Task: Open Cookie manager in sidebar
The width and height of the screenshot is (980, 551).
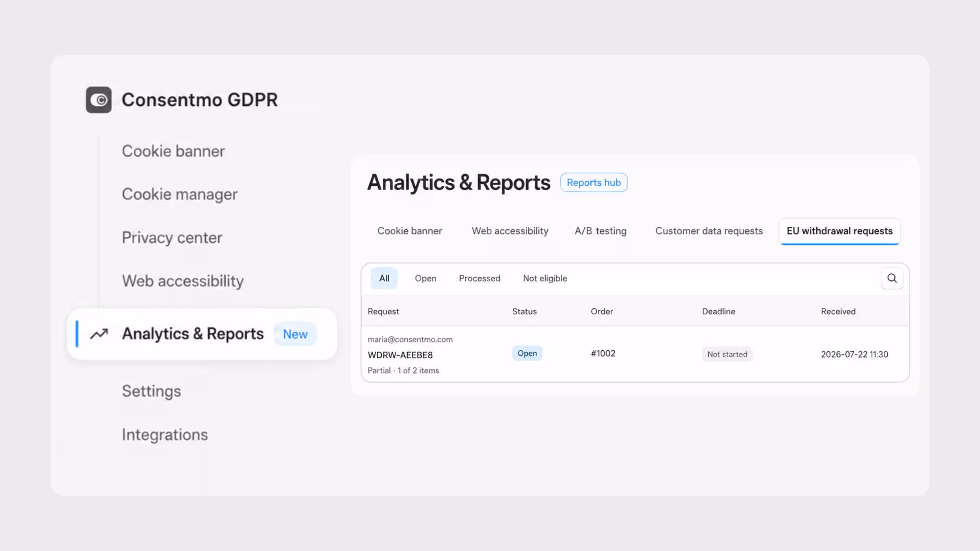Action: (x=179, y=194)
